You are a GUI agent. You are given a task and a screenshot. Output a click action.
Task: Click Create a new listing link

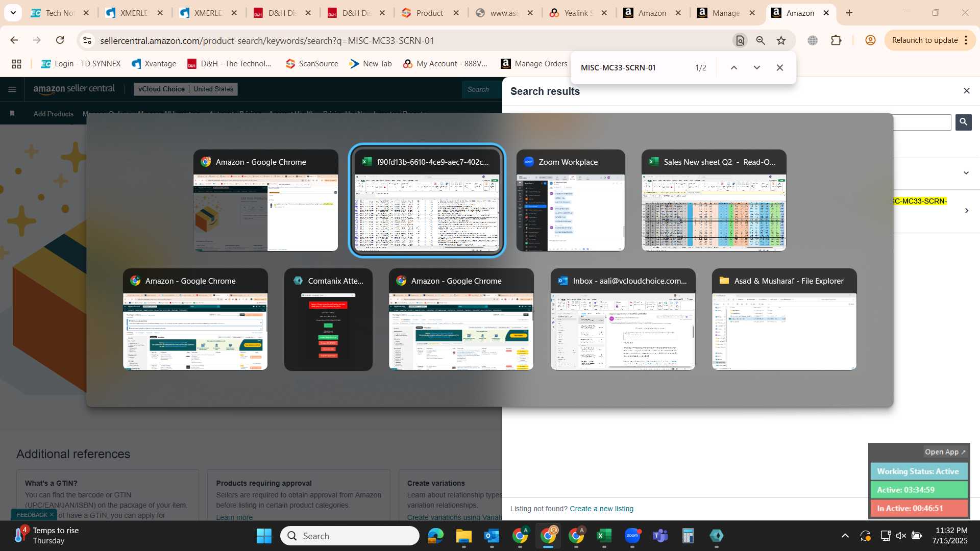pyautogui.click(x=601, y=509)
